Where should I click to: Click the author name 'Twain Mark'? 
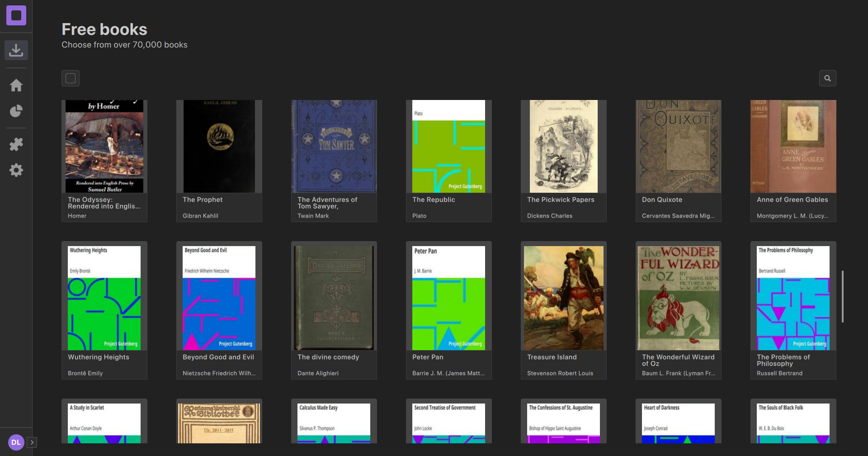(x=313, y=216)
